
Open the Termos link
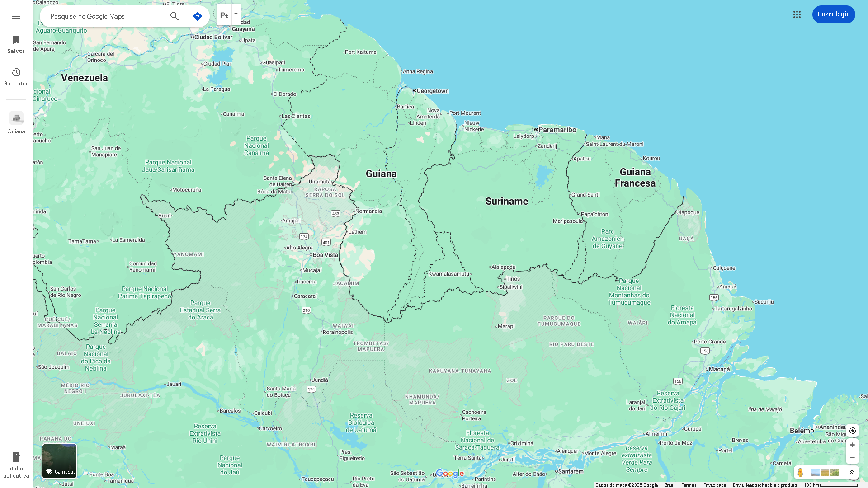pyautogui.click(x=689, y=485)
